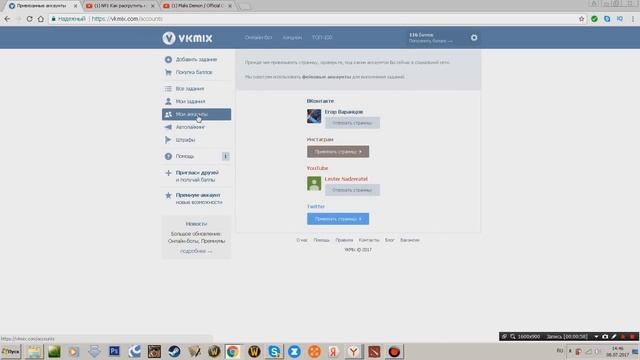640x360 pixels.
Task: Open 'Автолайкинг' in sidebar
Action: pyautogui.click(x=196, y=127)
